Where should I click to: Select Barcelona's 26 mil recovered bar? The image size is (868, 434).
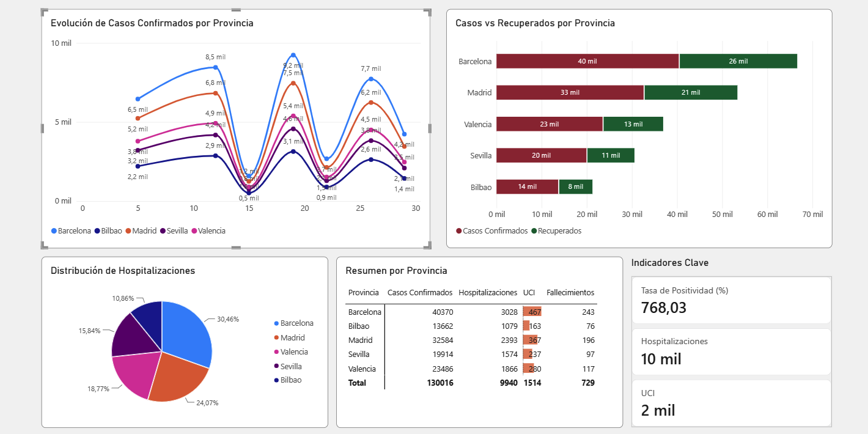(x=738, y=61)
